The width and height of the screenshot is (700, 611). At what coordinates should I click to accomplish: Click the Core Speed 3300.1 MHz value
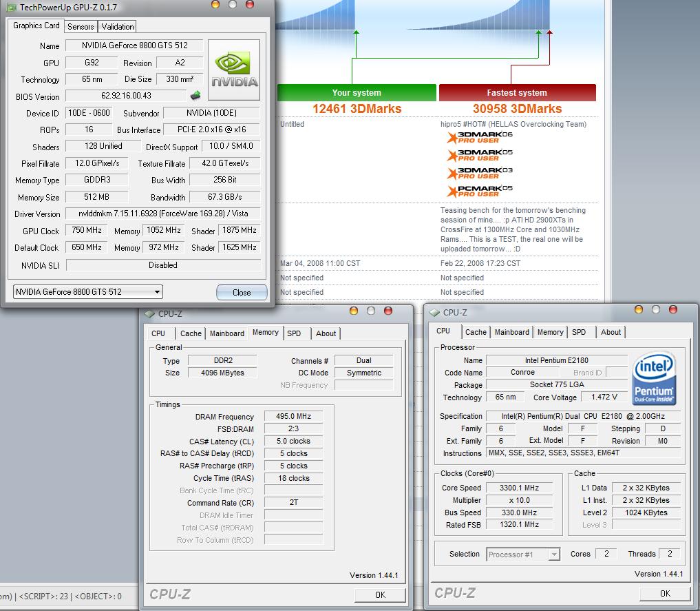coord(519,488)
